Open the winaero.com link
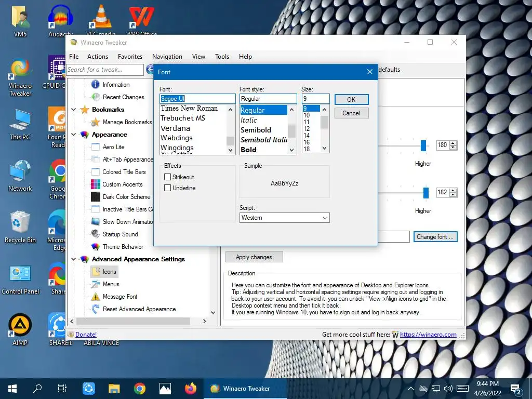The width and height of the screenshot is (532, 399). 428,335
